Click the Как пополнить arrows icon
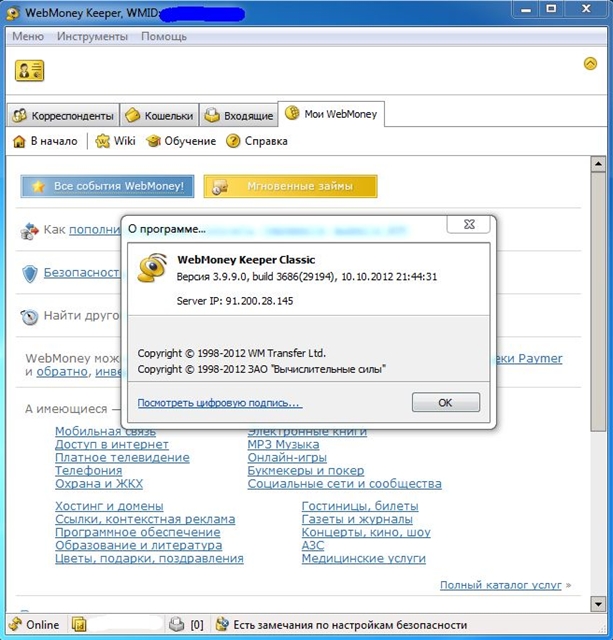The image size is (613, 640). click(29, 230)
